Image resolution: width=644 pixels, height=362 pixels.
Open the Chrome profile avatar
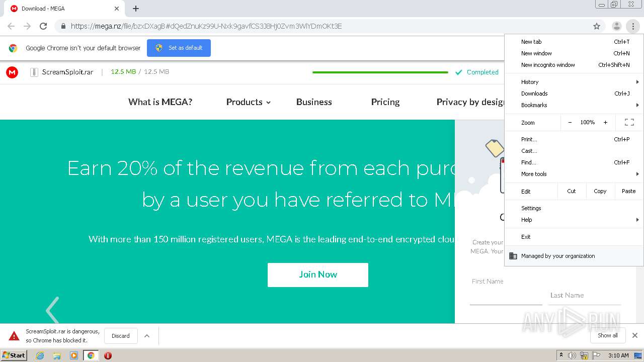click(616, 26)
